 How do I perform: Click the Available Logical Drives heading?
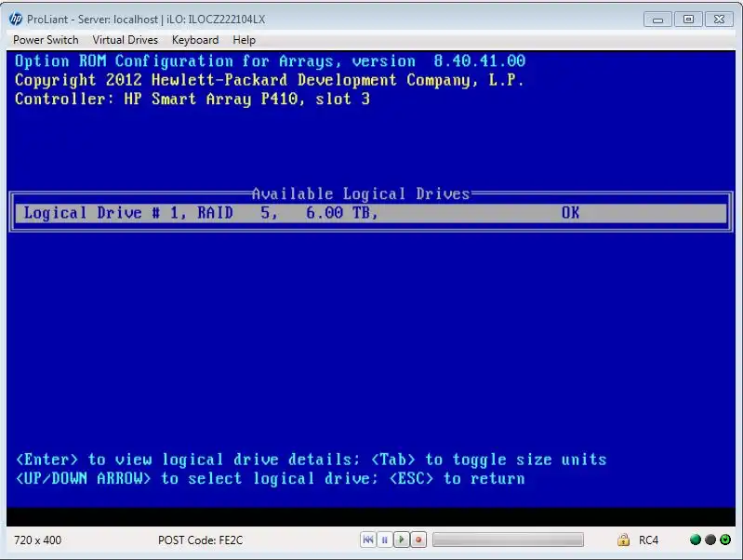[x=361, y=193]
